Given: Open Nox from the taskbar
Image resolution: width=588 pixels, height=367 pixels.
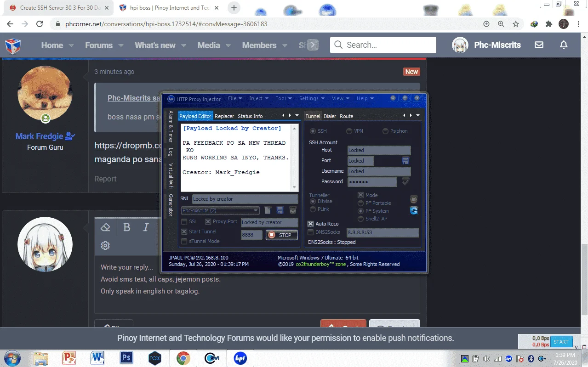Looking at the screenshot, I should pos(155,358).
